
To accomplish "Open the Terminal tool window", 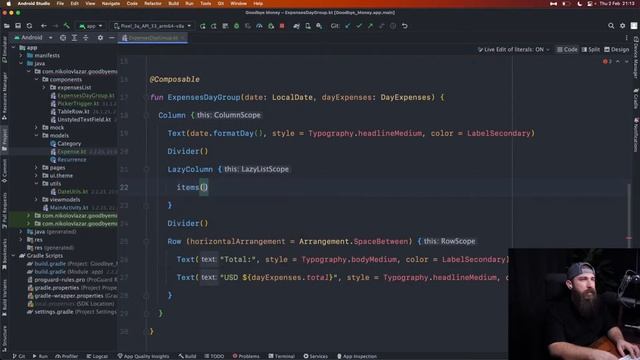I will click(282, 356).
